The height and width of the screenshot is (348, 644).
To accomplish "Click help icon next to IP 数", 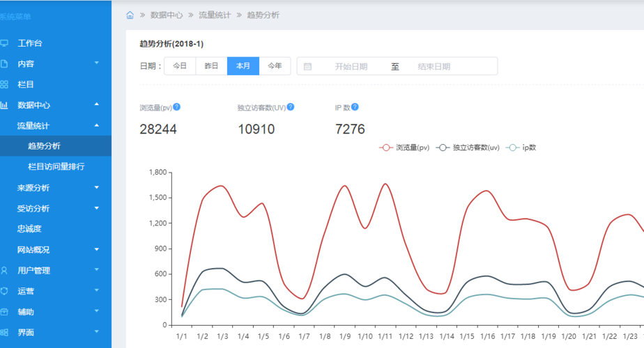I will click(x=355, y=107).
